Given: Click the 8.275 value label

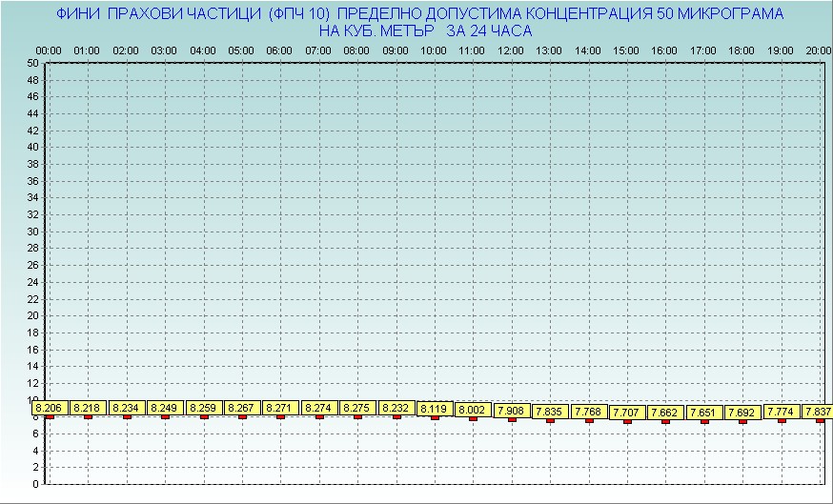Looking at the screenshot, I should pyautogui.click(x=357, y=408).
